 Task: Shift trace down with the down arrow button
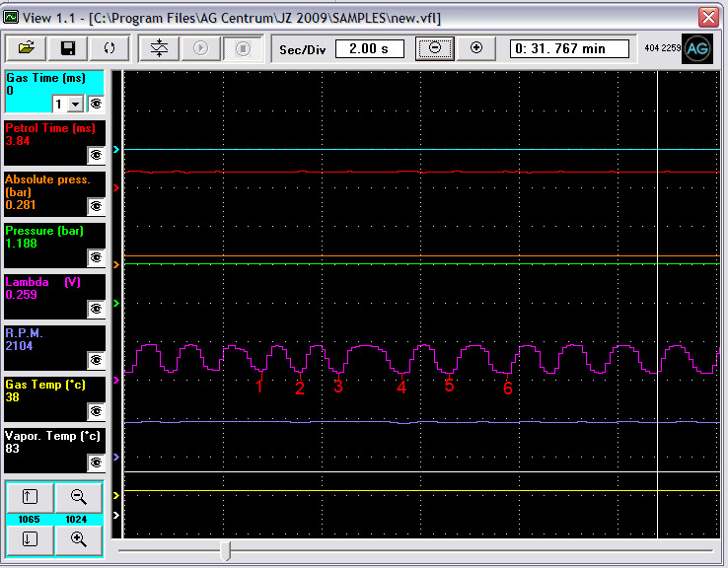tap(30, 538)
